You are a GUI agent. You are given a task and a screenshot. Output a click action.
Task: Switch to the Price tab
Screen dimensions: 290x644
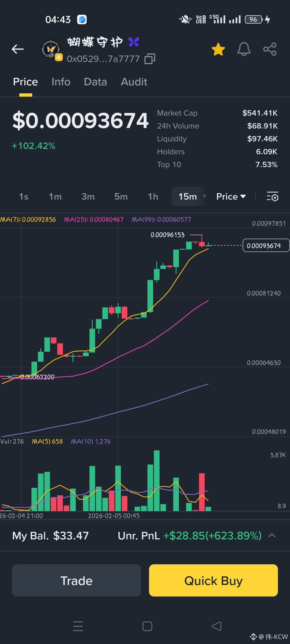26,82
